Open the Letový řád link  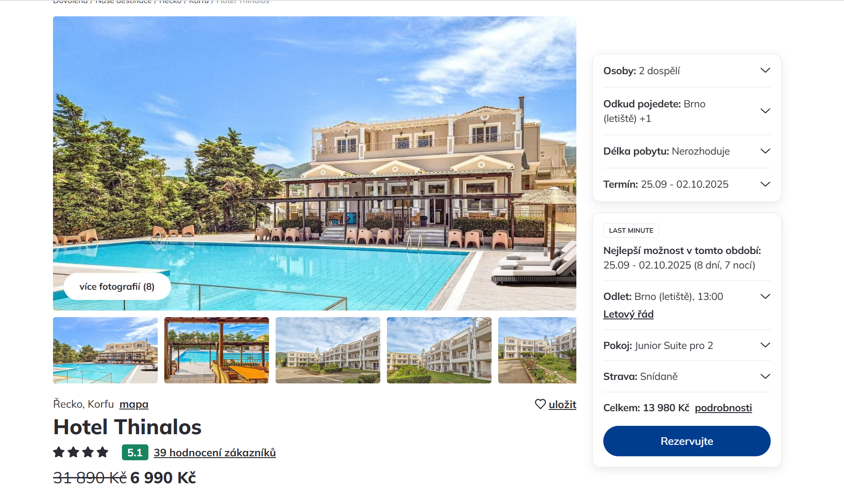point(628,314)
